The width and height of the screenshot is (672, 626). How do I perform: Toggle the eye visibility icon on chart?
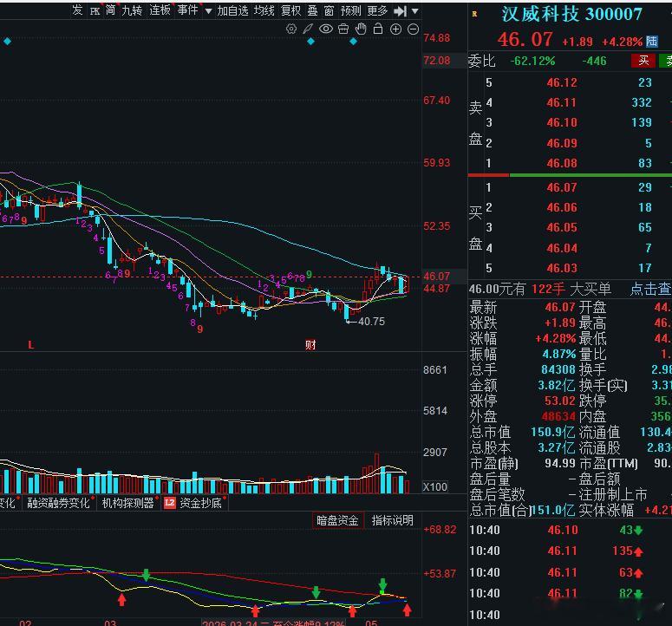326,29
